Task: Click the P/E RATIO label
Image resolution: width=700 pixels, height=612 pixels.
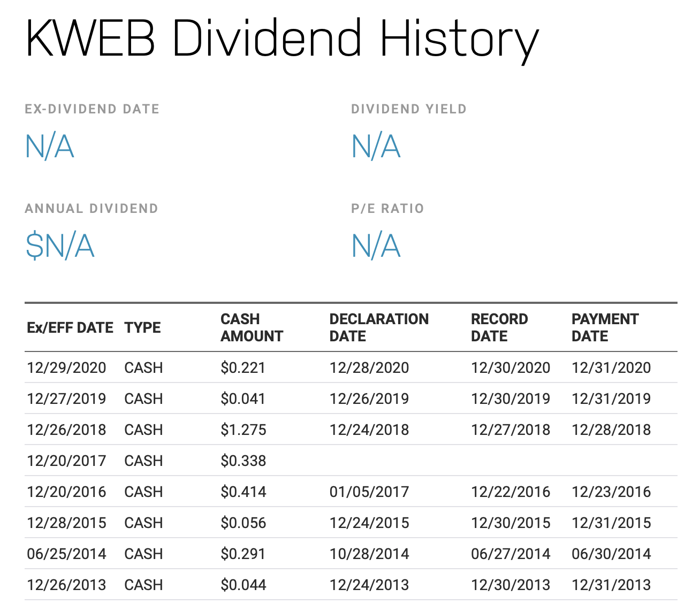Action: [x=387, y=209]
